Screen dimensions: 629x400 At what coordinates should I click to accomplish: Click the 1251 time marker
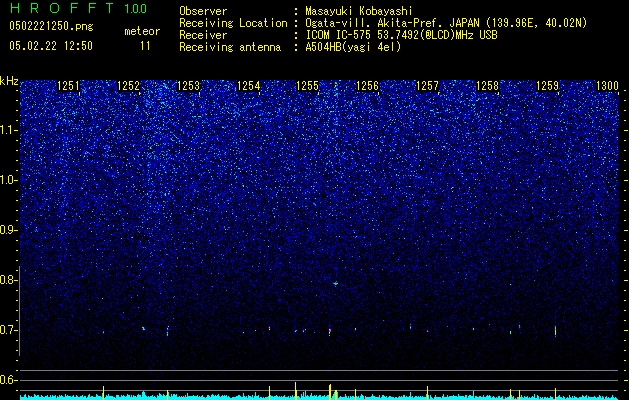pos(68,86)
